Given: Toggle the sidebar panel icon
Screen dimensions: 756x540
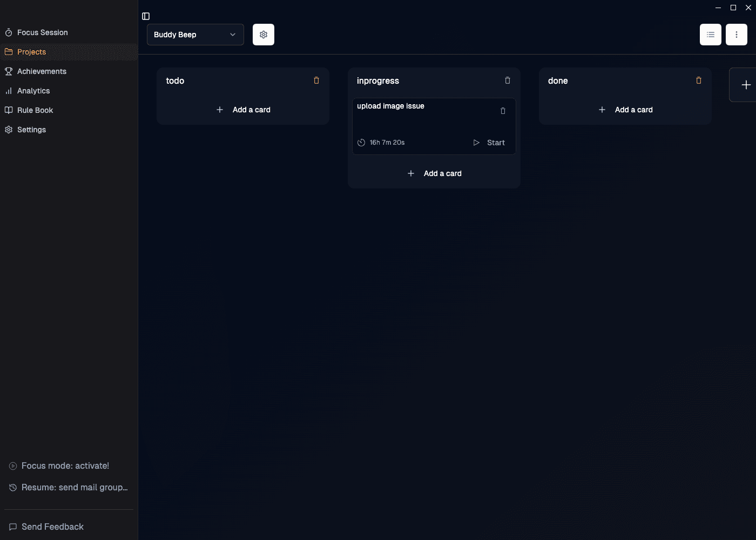Looking at the screenshot, I should tap(146, 16).
